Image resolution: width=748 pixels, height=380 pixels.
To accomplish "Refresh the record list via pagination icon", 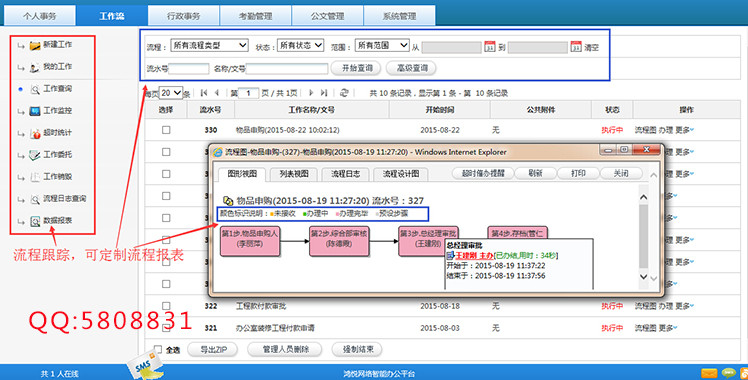I will pos(344,93).
